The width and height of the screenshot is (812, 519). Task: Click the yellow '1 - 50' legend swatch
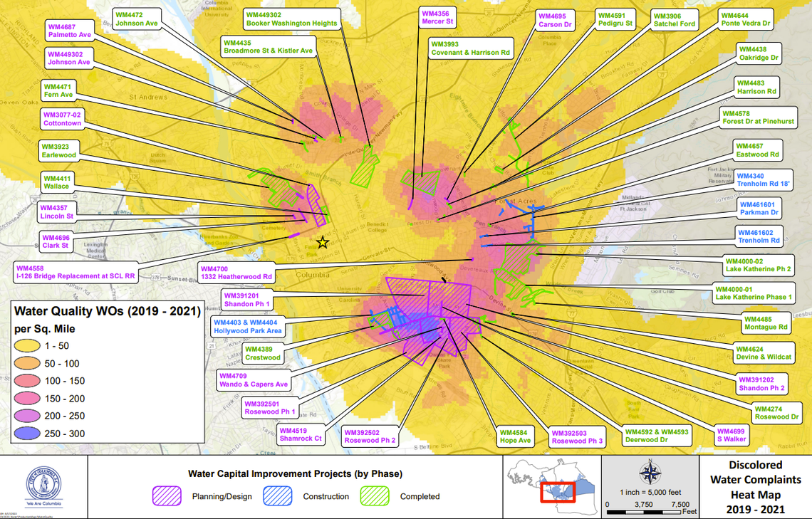point(26,346)
